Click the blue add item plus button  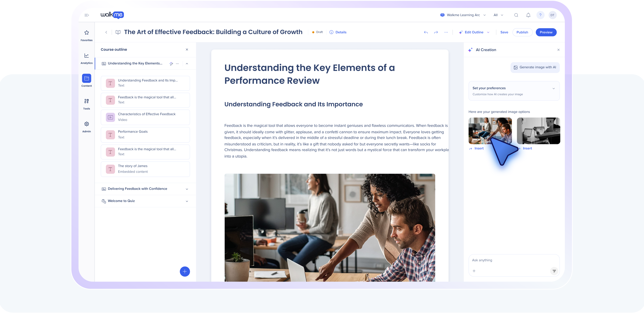tap(185, 272)
